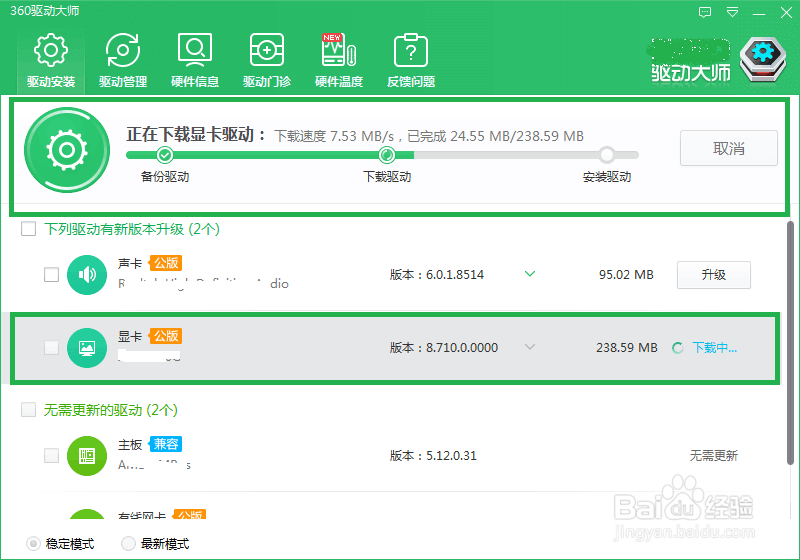This screenshot has width=800, height=560.
Task: Click the 95.02 MB size value
Action: coord(626,275)
